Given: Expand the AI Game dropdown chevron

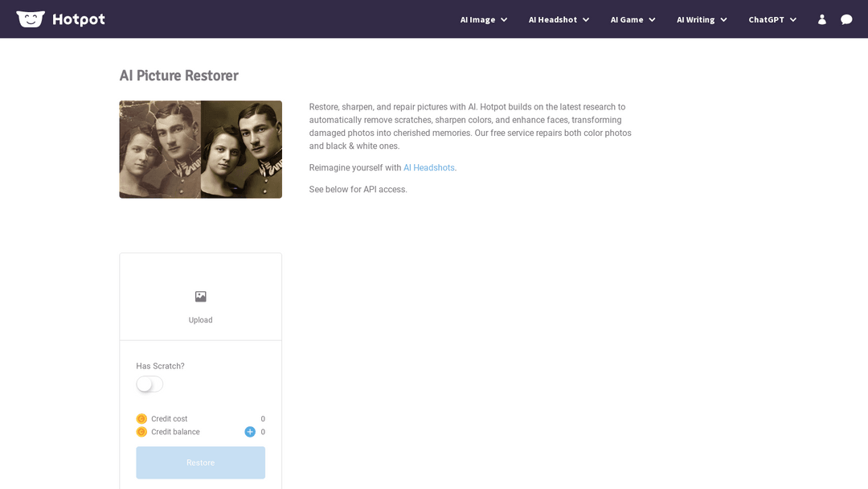Looking at the screenshot, I should 652,20.
